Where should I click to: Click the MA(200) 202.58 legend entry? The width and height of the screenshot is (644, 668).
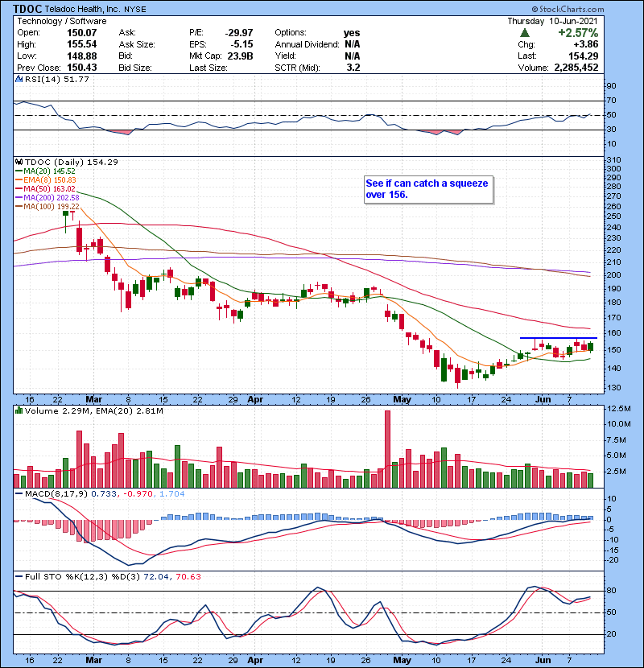pyautogui.click(x=47, y=198)
